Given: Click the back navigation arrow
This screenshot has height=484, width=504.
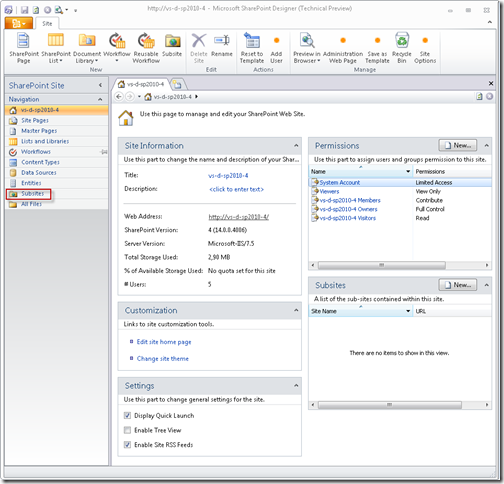Looking at the screenshot, I should 119,97.
